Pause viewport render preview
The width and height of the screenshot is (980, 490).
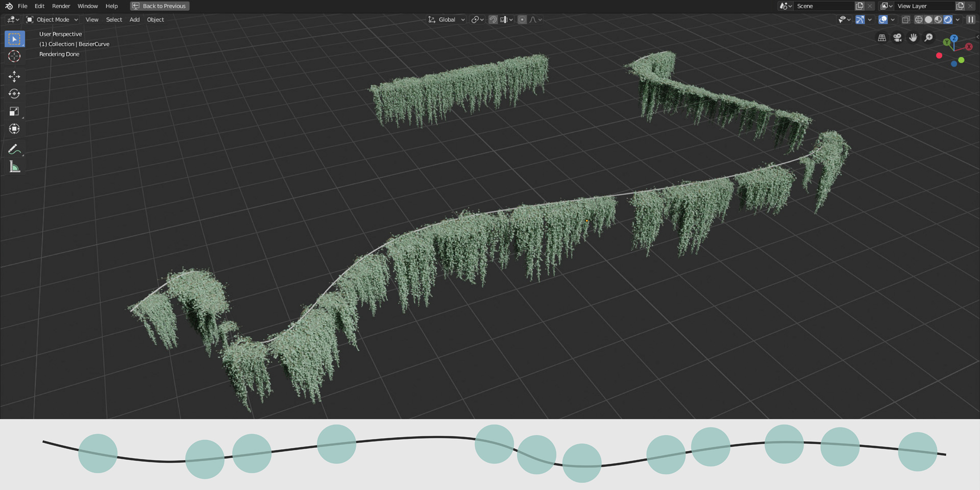click(971, 20)
